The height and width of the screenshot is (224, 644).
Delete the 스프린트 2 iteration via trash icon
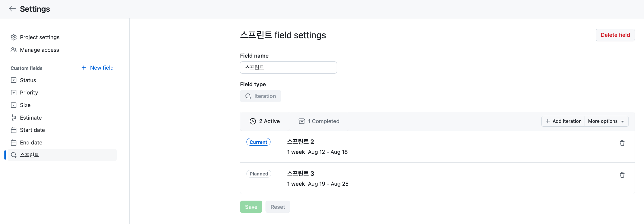click(x=622, y=143)
